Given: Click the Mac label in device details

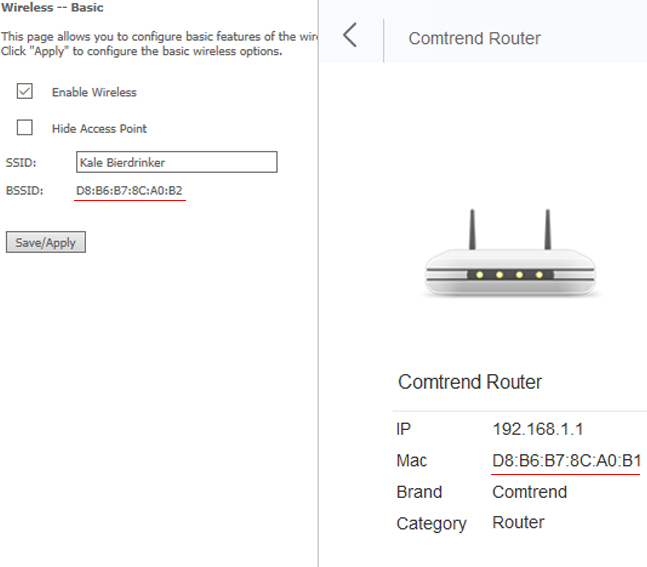Looking at the screenshot, I should click(411, 461).
